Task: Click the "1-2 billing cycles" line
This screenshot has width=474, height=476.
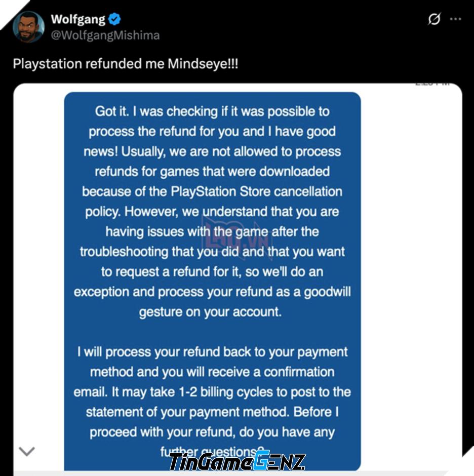Action: coord(212,392)
